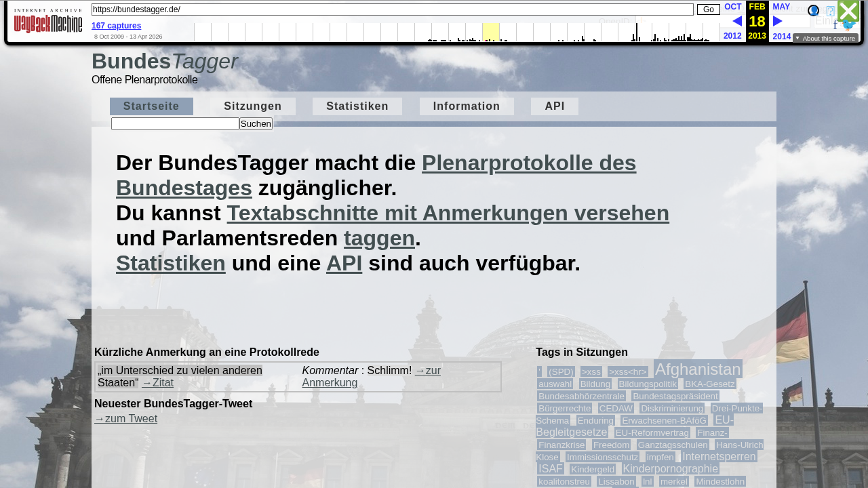The height and width of the screenshot is (488, 868).
Task: Click the Suchen search button
Action: (256, 123)
